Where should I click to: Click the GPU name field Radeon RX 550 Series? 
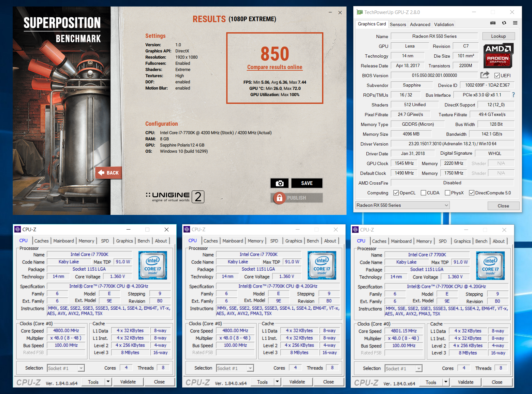point(434,36)
